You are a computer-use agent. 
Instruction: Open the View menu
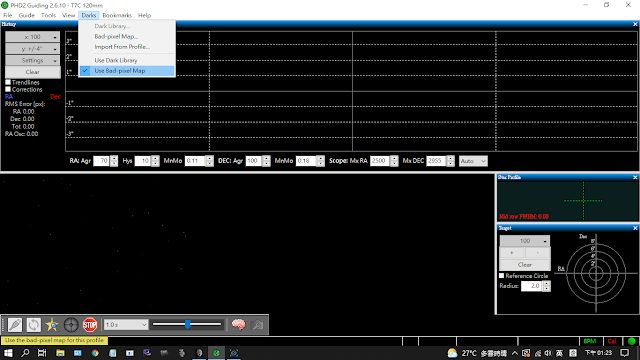click(69, 15)
